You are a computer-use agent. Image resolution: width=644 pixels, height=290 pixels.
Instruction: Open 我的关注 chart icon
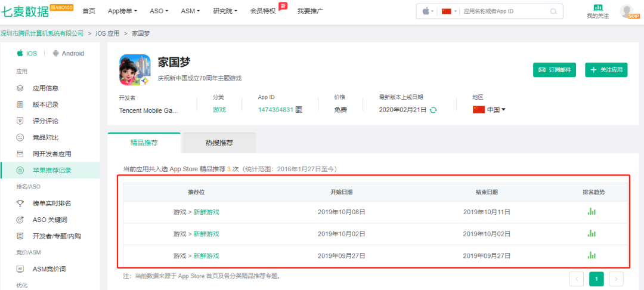point(598,7)
